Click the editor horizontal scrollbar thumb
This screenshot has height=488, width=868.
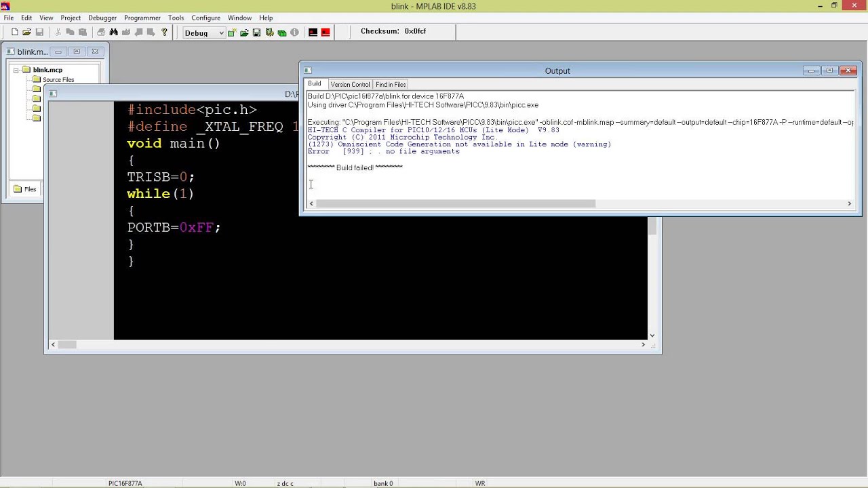pyautogui.click(x=67, y=344)
